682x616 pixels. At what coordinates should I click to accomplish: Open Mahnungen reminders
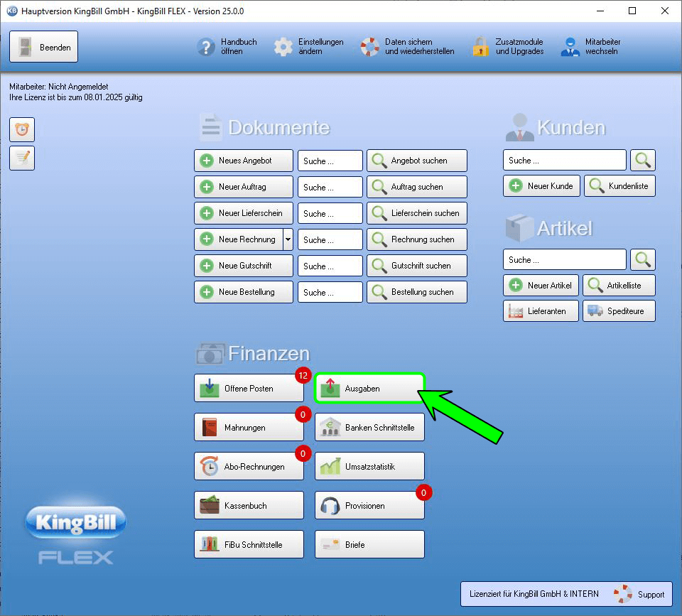pyautogui.click(x=249, y=427)
